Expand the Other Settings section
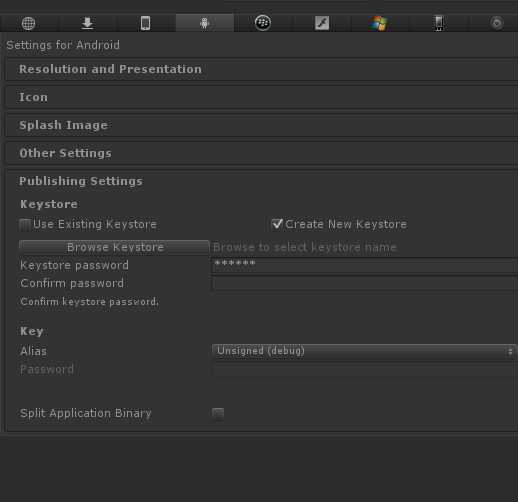 (261, 153)
